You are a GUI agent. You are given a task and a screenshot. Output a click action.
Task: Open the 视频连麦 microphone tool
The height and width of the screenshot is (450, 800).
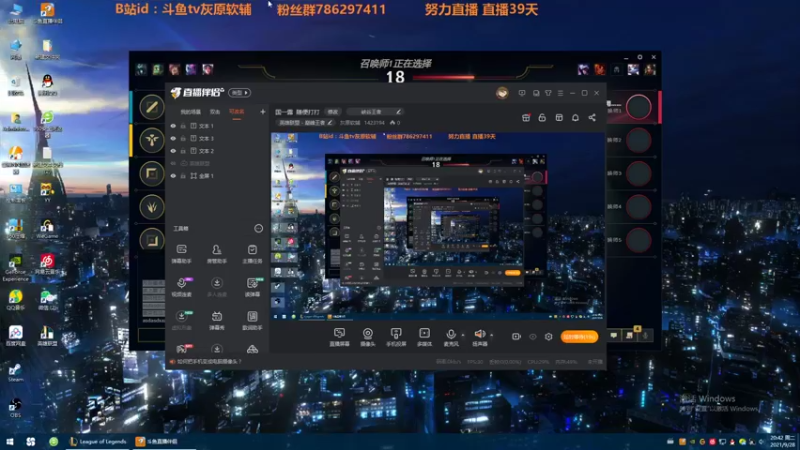coord(182,287)
